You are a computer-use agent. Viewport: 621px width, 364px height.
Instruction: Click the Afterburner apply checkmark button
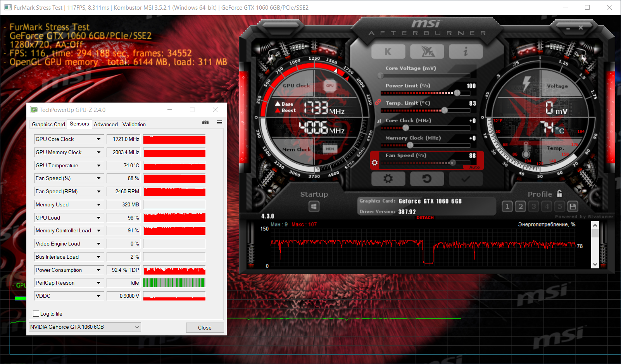point(466,179)
